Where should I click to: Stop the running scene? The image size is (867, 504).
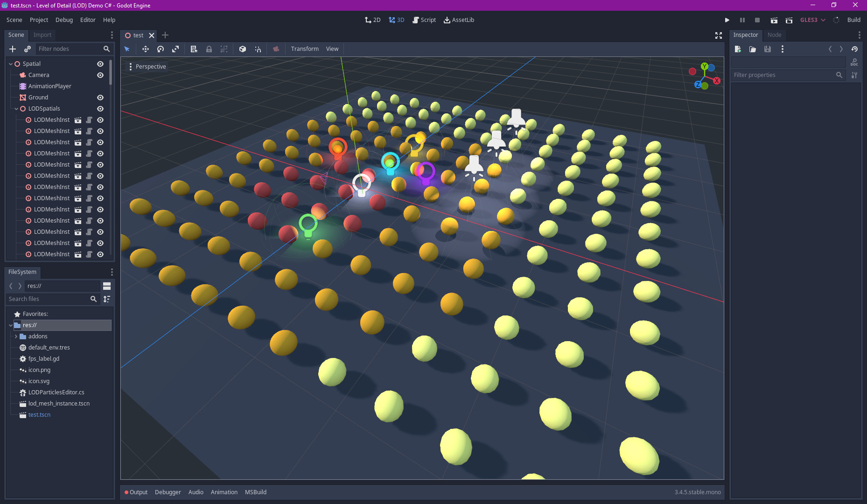point(757,20)
